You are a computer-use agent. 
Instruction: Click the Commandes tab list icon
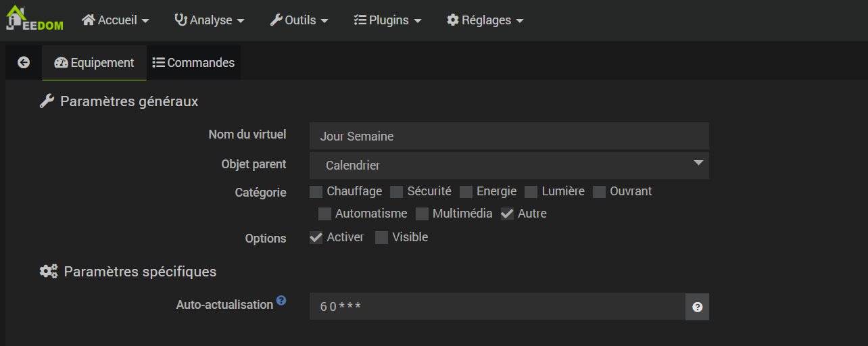159,63
